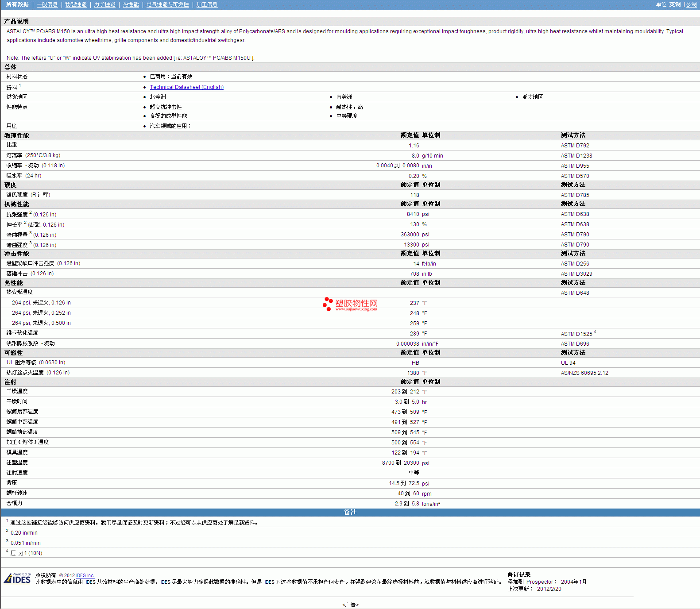
Task: Select the UL 94 test method
Action: click(568, 363)
